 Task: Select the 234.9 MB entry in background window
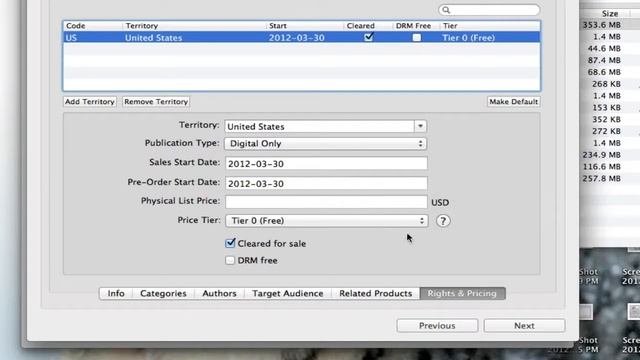pos(602,155)
